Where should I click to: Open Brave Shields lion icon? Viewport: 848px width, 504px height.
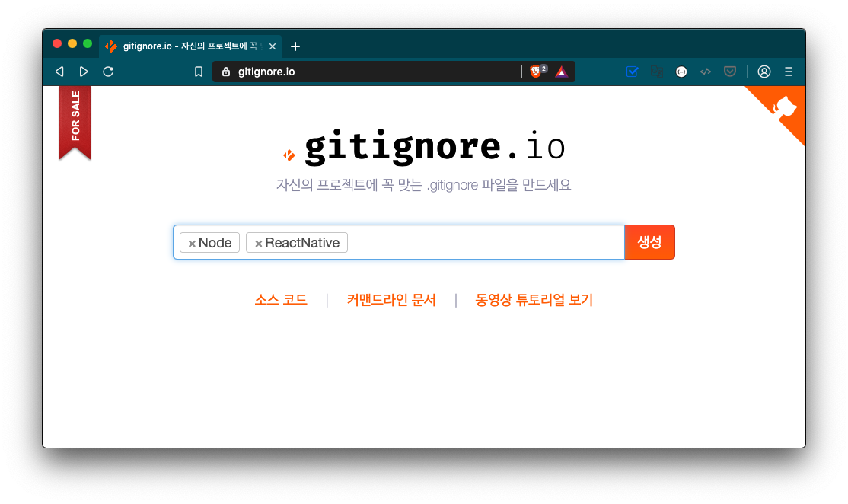click(x=536, y=72)
